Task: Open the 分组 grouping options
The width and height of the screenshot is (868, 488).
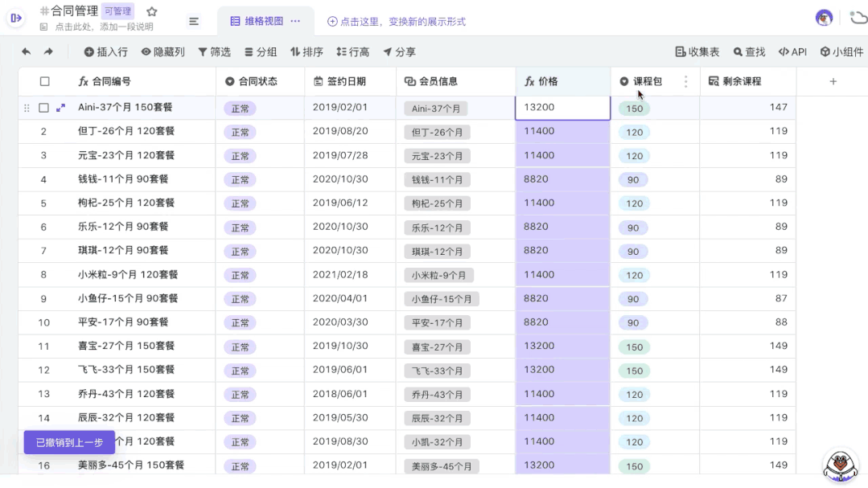Action: pyautogui.click(x=260, y=51)
